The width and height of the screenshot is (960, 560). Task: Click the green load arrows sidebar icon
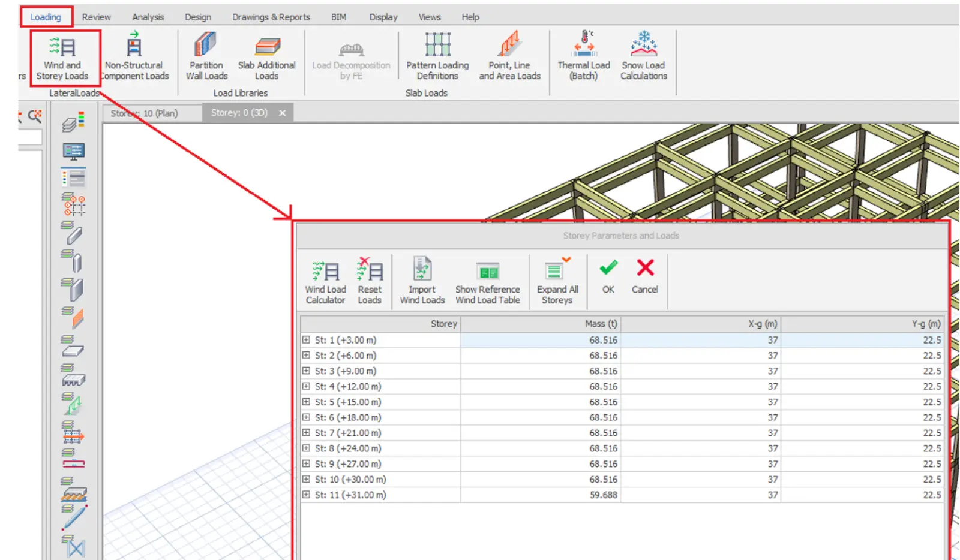click(x=73, y=404)
